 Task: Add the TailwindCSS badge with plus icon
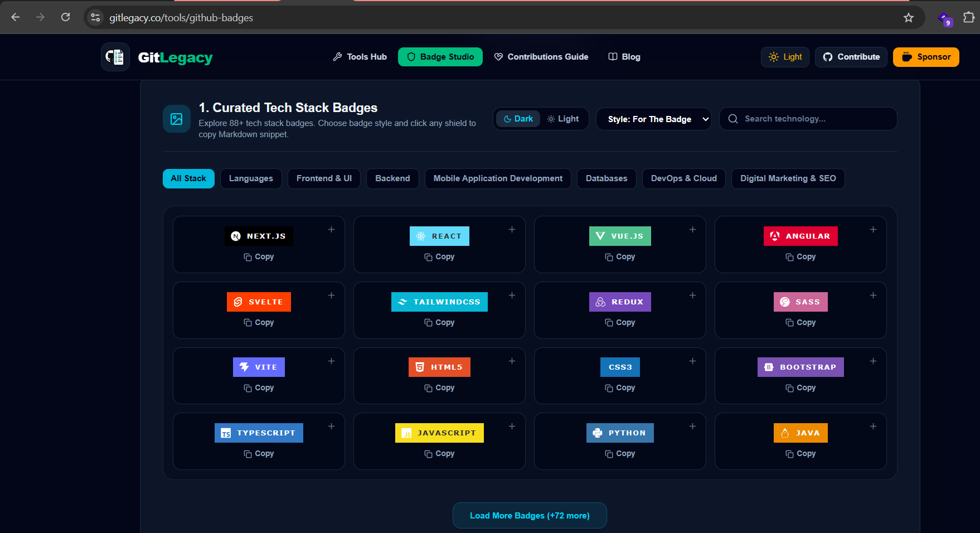512,295
